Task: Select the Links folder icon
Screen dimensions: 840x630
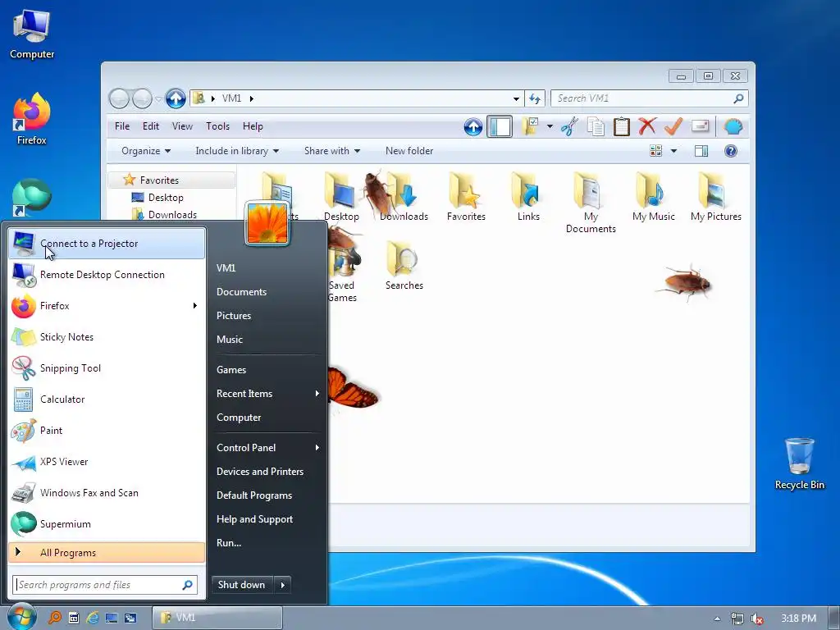Action: click(528, 197)
